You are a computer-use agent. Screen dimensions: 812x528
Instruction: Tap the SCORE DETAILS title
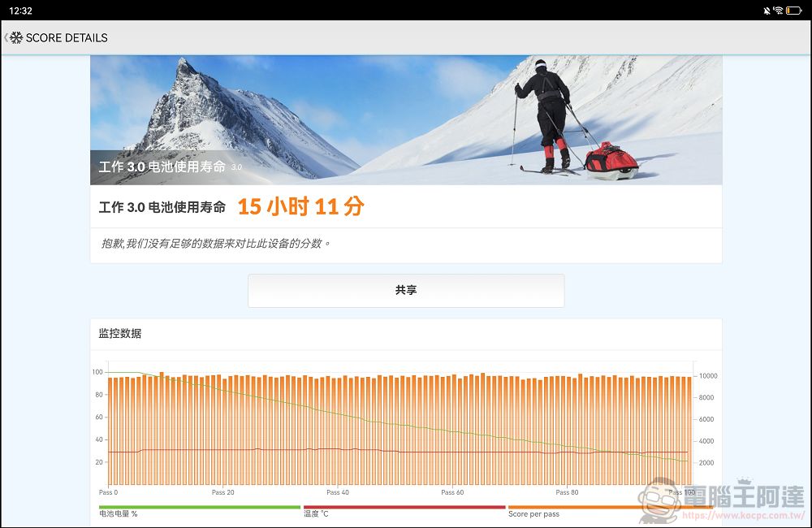pos(67,38)
